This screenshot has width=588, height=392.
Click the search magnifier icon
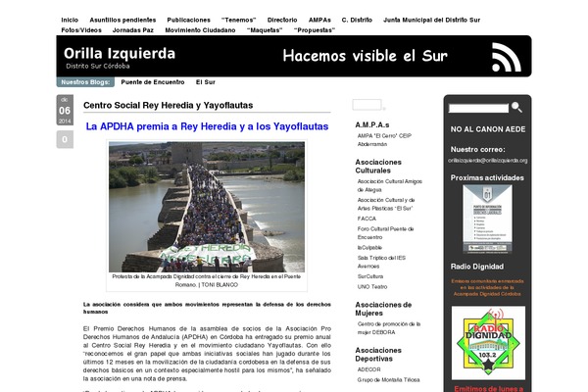pyautogui.click(x=516, y=107)
